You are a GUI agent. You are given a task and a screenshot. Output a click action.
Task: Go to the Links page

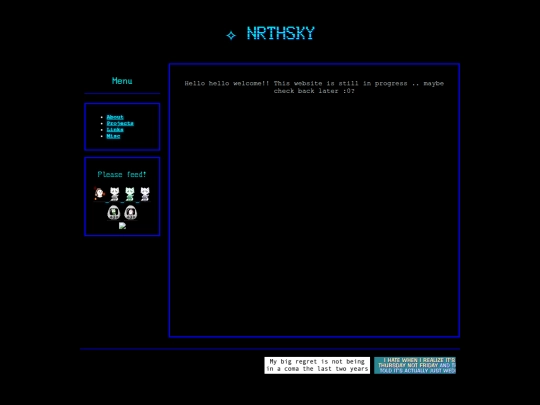(115, 130)
